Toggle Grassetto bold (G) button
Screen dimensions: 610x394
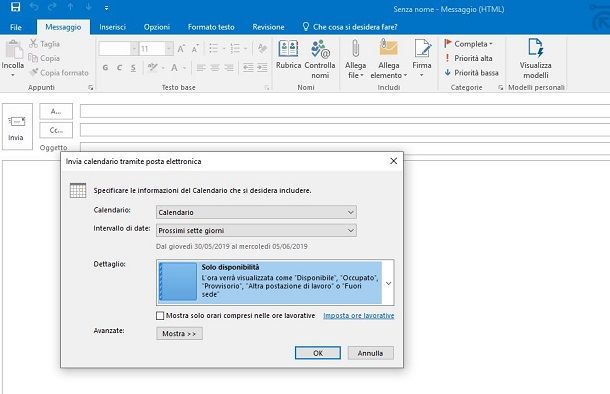(105, 68)
